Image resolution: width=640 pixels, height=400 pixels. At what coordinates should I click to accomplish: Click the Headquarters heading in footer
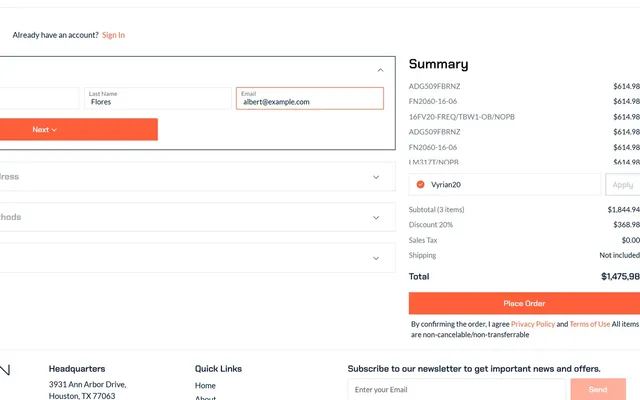pos(77,369)
